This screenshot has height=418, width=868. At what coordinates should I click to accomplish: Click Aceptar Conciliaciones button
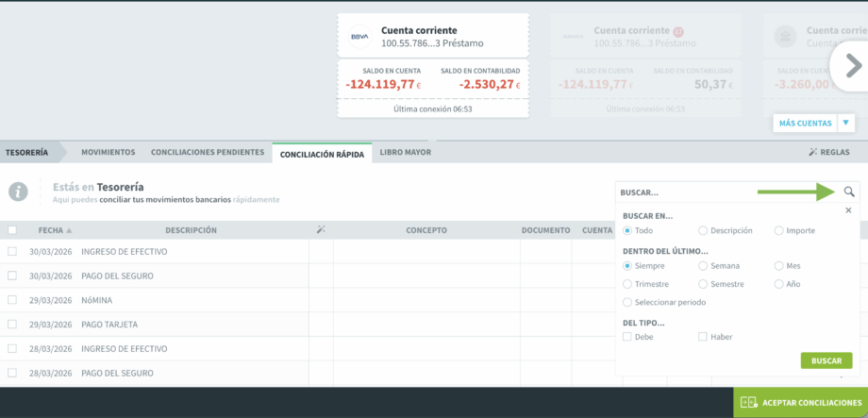click(x=800, y=403)
